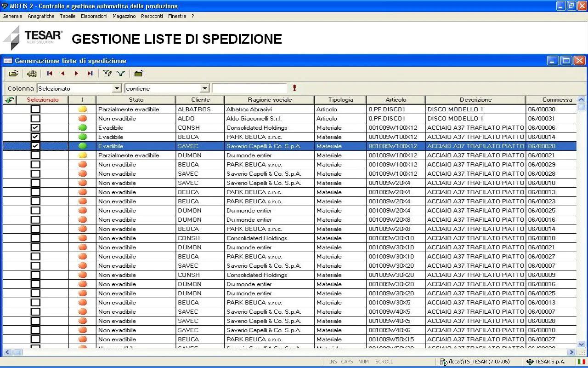Sort by the Ragione sociale column header
Screen dimensions: 588x368
tap(270, 100)
